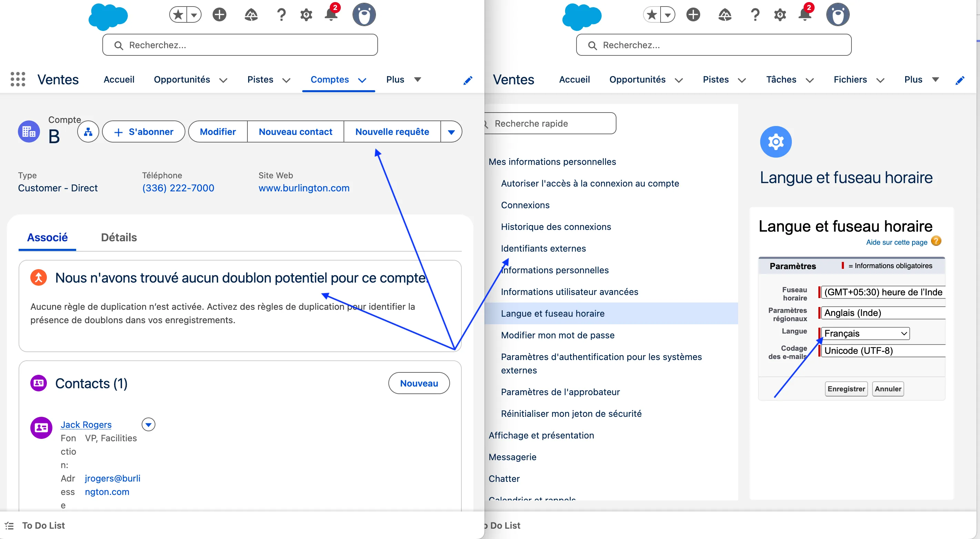Click the Enregistrer button
980x539 pixels.
click(846, 389)
